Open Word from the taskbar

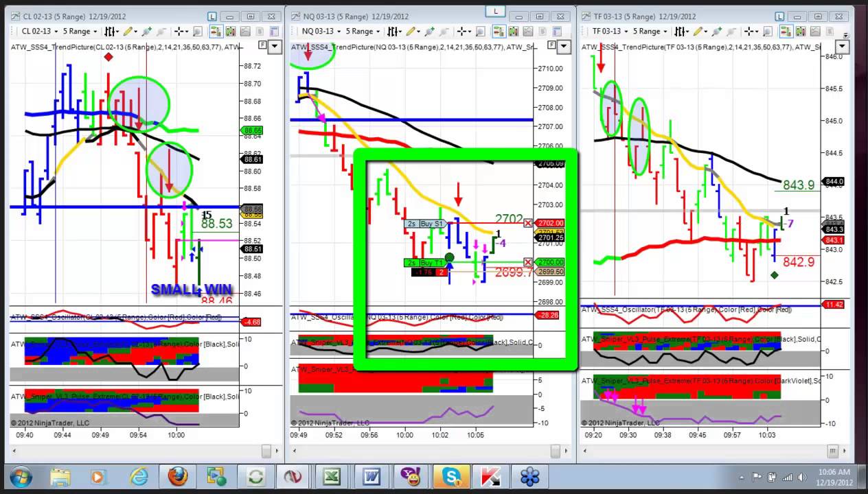pyautogui.click(x=372, y=476)
